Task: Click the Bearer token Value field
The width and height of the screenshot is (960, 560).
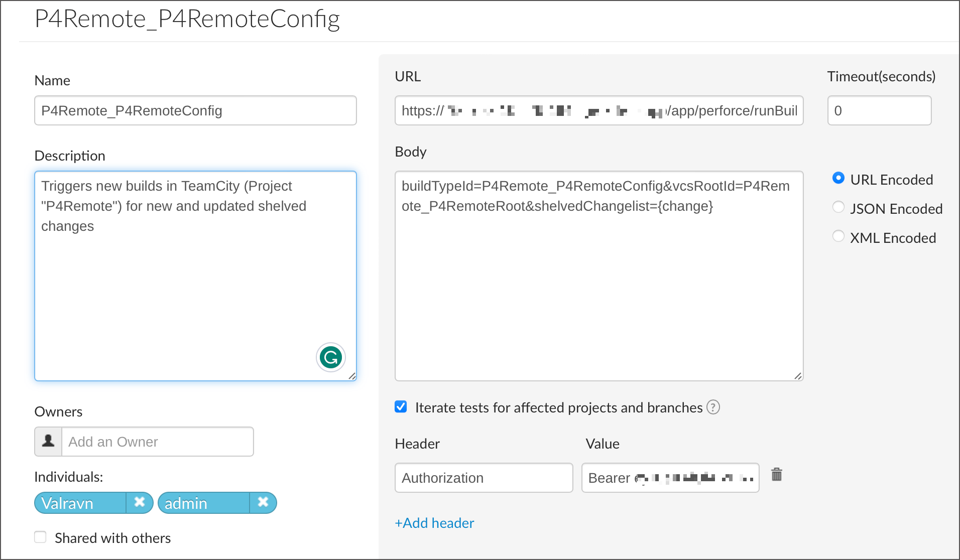Action: coord(670,478)
